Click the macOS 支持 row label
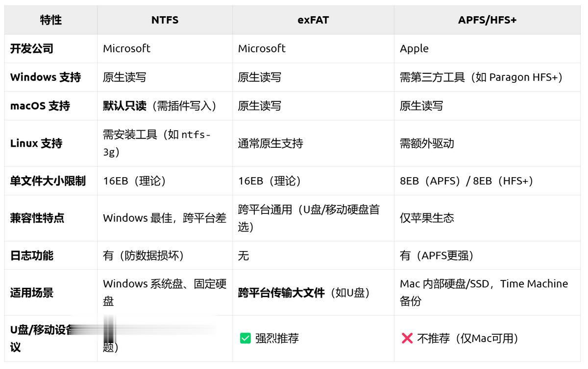Image resolution: width=588 pixels, height=369 pixels. (x=40, y=106)
